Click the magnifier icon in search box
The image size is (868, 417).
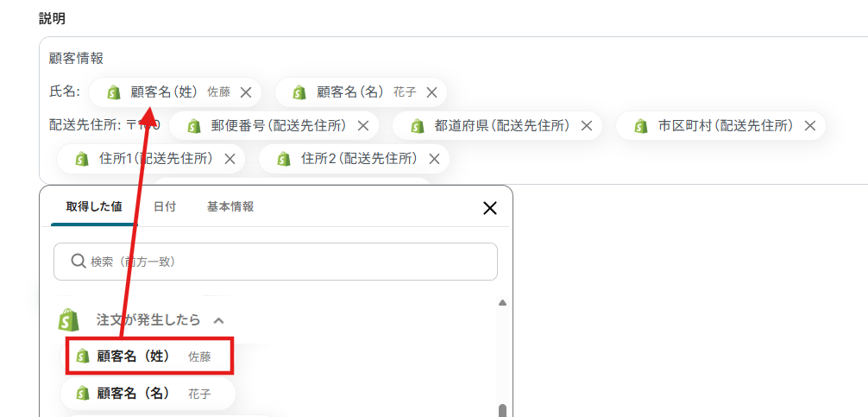[78, 261]
